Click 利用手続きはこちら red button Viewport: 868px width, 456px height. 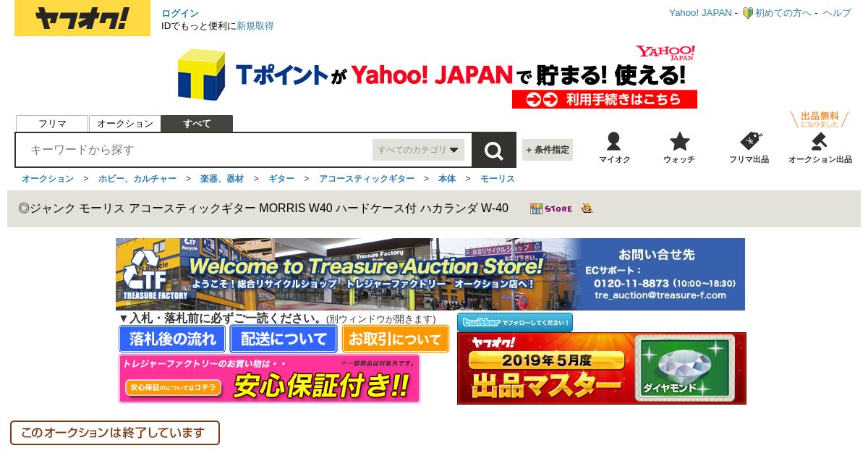[x=605, y=99]
